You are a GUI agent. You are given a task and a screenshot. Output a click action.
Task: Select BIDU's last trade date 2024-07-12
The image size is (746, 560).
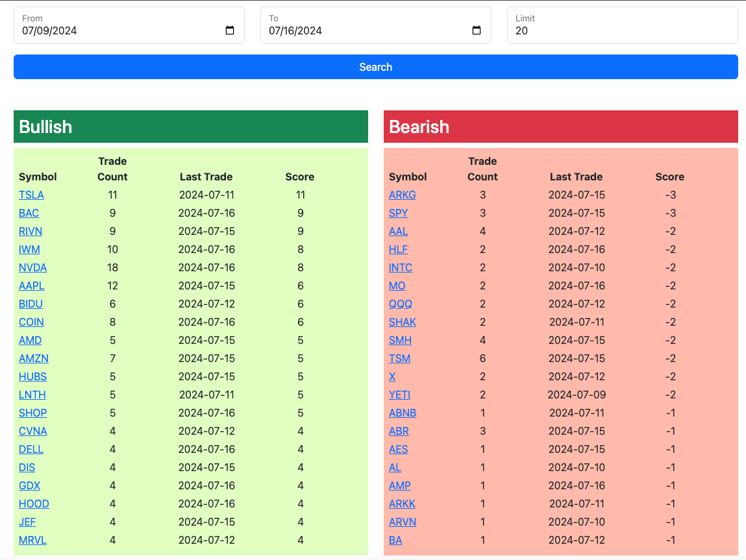(207, 304)
